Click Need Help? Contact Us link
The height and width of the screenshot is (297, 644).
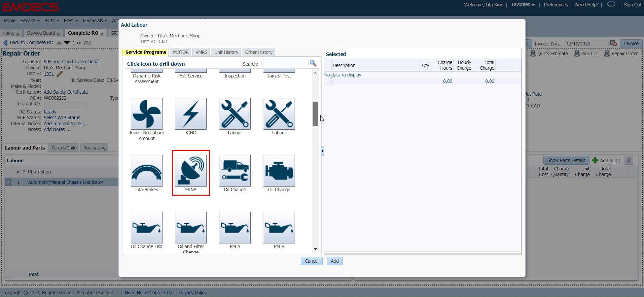pos(149,293)
